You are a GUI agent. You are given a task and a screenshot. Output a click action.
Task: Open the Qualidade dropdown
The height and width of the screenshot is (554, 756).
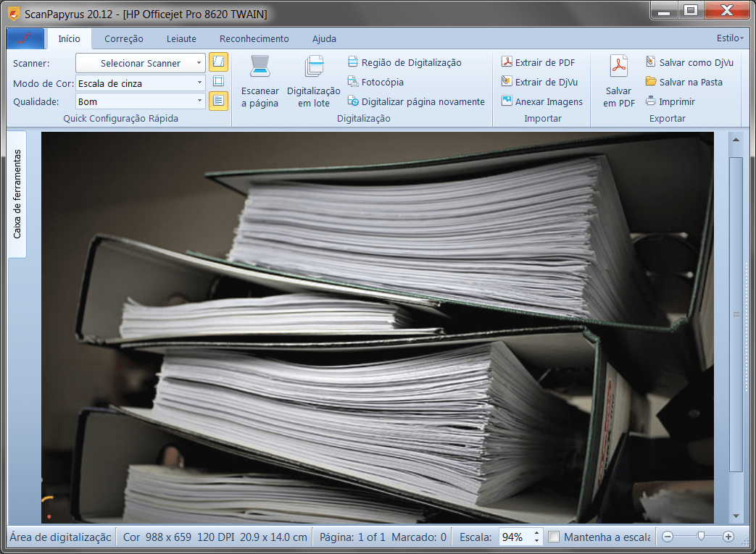[x=141, y=101]
